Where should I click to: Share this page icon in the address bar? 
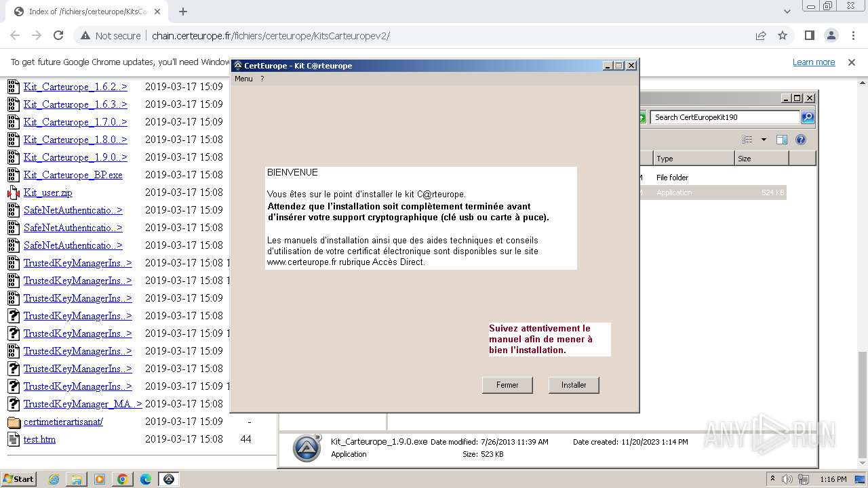pyautogui.click(x=761, y=35)
